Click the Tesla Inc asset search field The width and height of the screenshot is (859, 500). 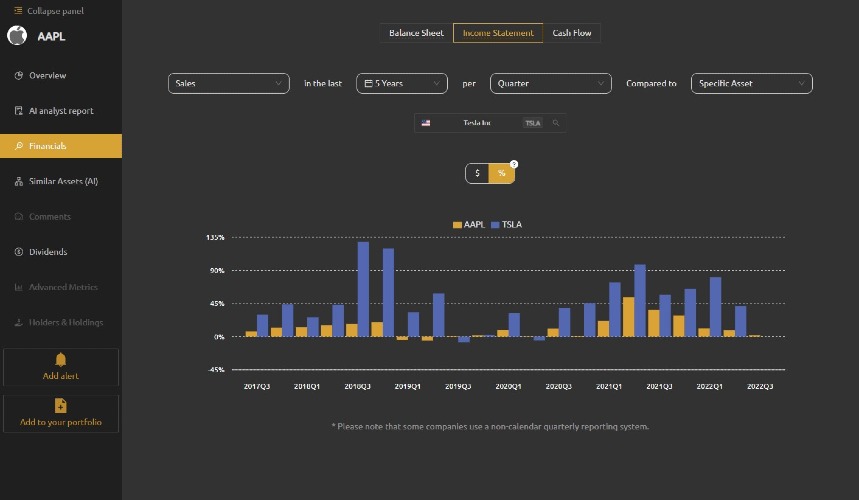click(490, 123)
